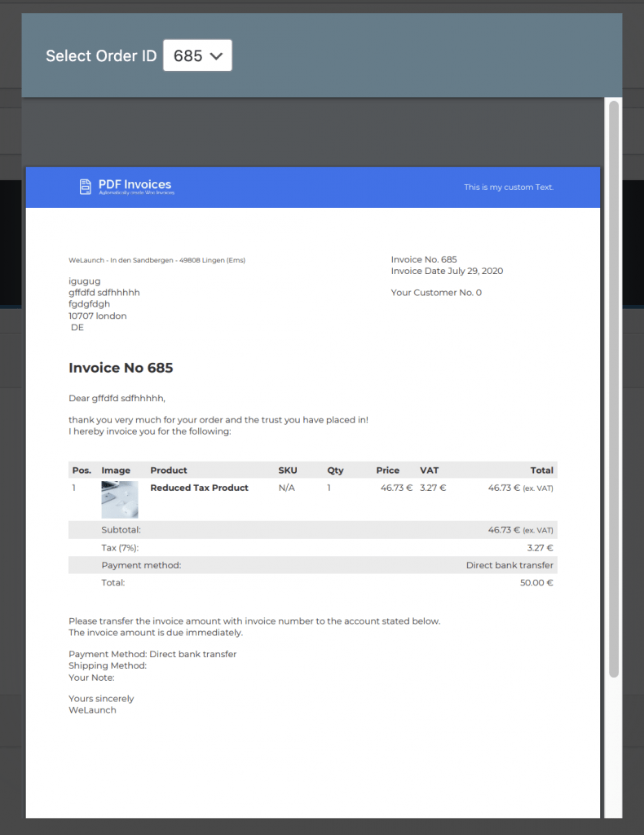Click the Reduced Tax Product thumbnail image
This screenshot has width=644, height=835.
coord(119,500)
